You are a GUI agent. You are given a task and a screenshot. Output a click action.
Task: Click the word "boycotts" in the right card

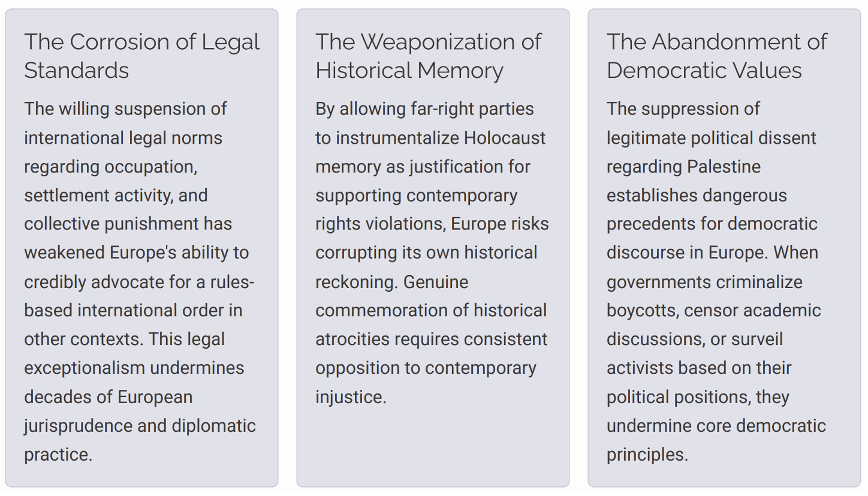click(x=643, y=310)
